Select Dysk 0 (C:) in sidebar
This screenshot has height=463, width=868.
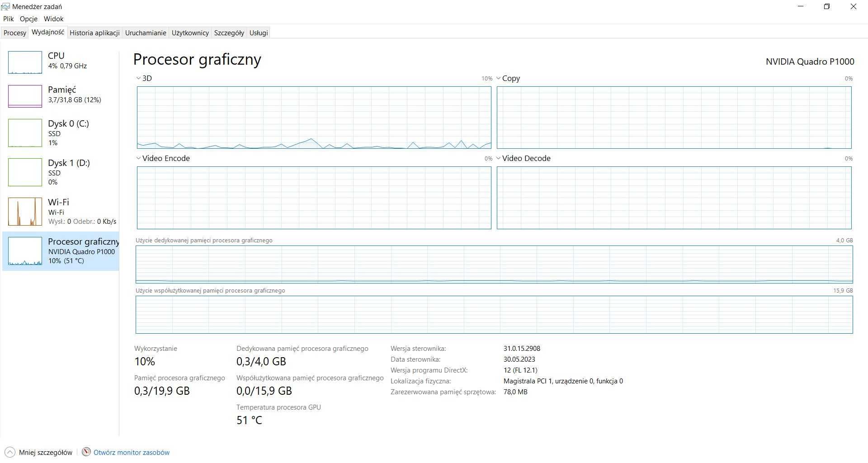[x=61, y=133]
